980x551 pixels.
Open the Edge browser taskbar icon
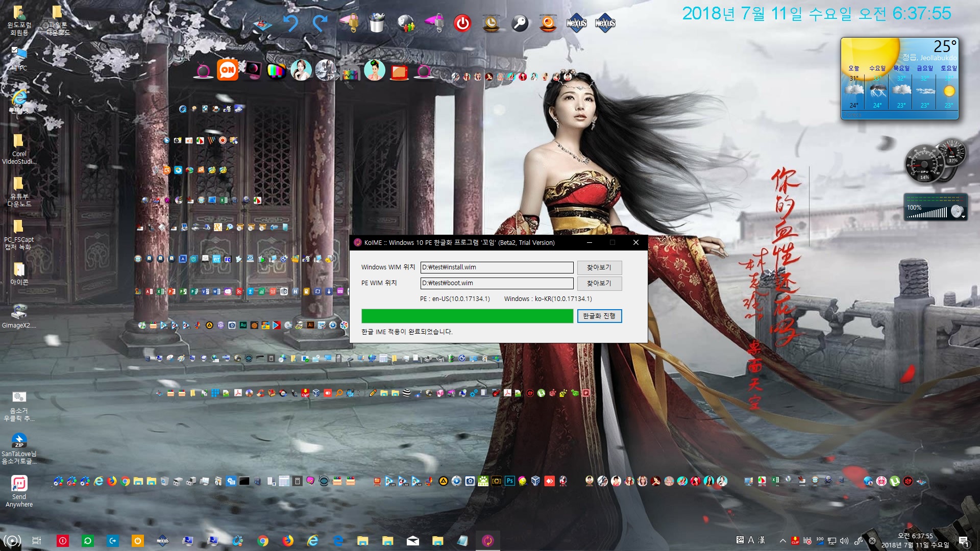[338, 541]
